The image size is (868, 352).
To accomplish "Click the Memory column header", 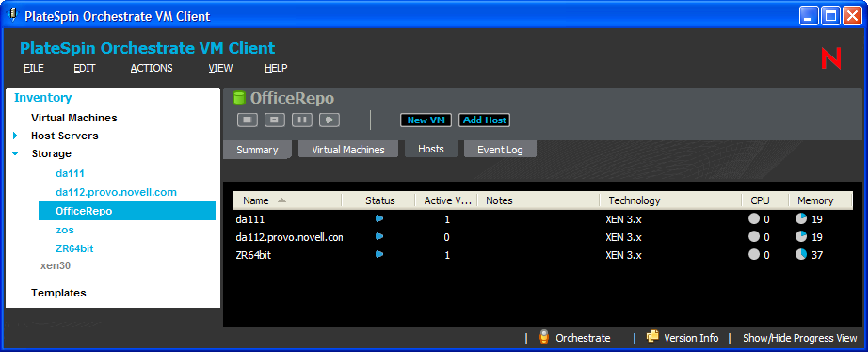I will (x=821, y=200).
